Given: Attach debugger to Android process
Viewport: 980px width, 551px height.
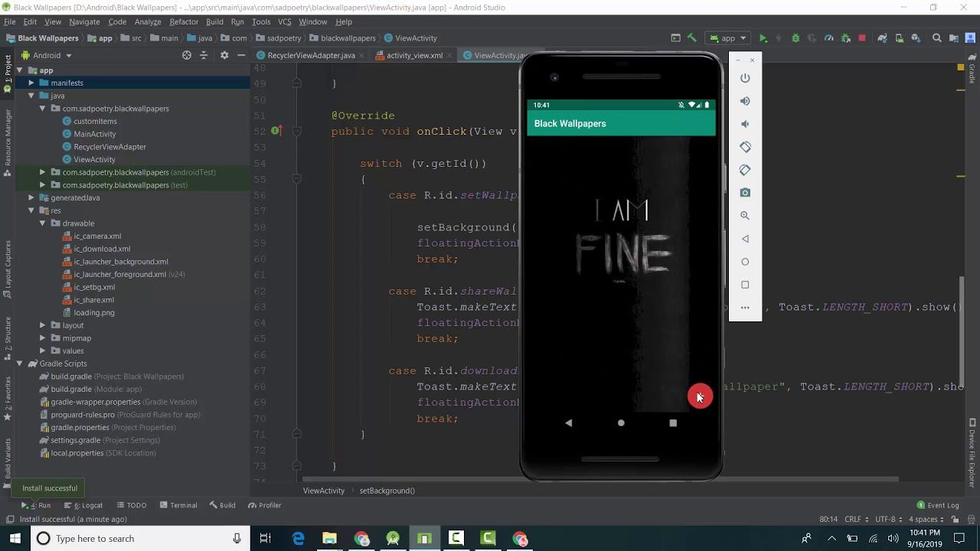Looking at the screenshot, I should coord(845,37).
